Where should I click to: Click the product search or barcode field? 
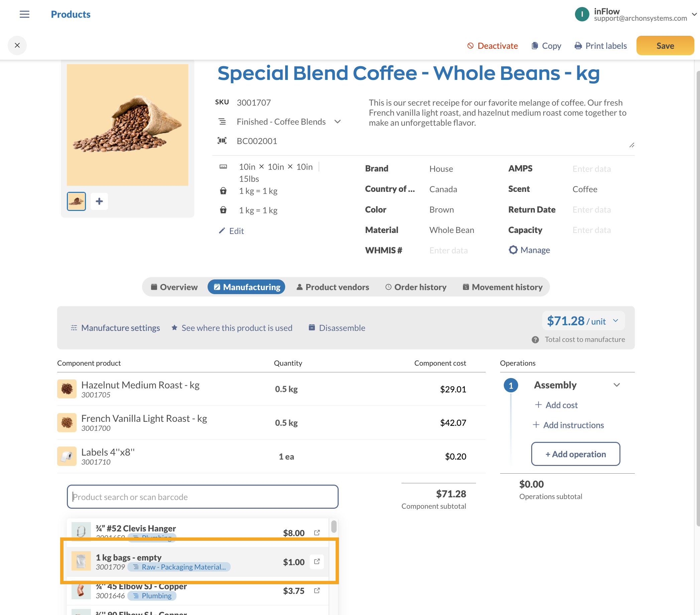point(202,497)
